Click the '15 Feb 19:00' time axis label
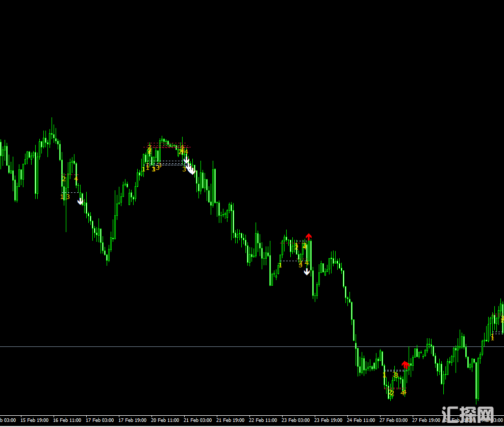The image size is (504, 427). tap(34, 420)
